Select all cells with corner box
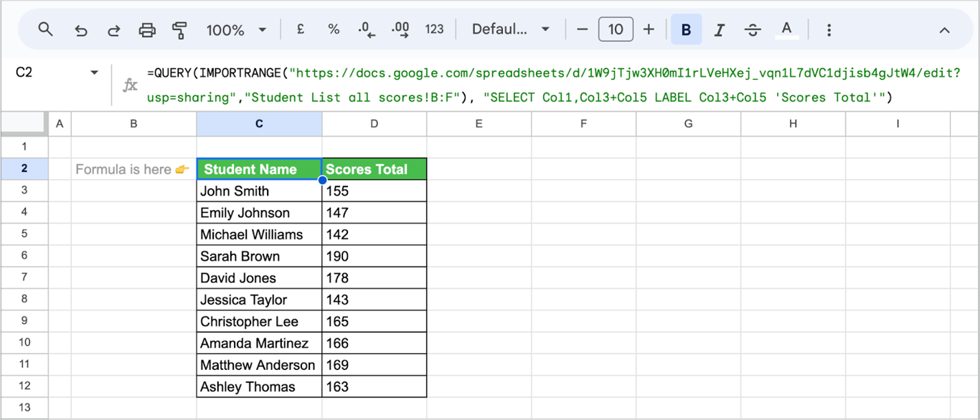The height and width of the screenshot is (420, 980). tap(24, 124)
